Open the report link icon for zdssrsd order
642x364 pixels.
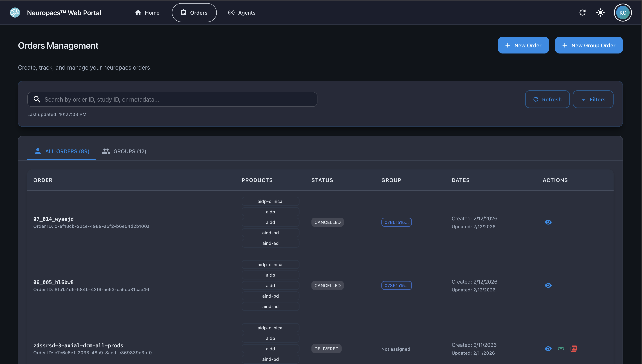(x=561, y=348)
